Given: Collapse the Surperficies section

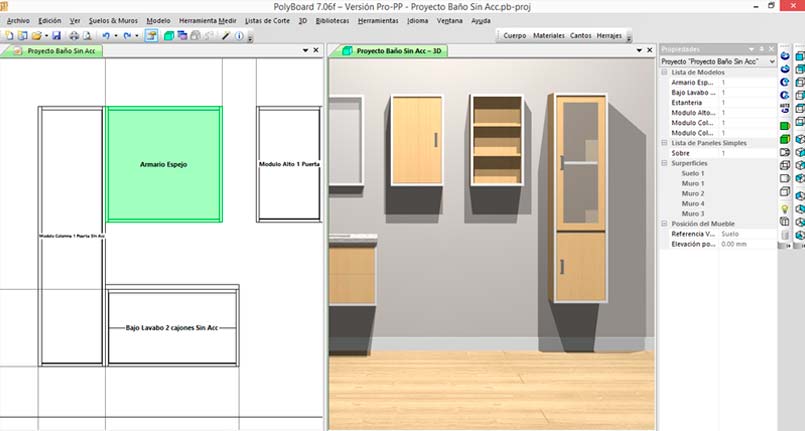Looking at the screenshot, I should (665, 162).
